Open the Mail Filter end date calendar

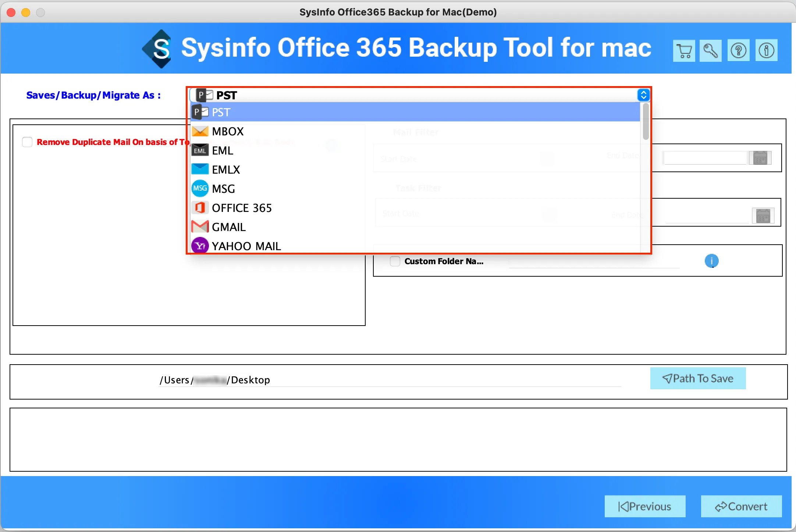[760, 158]
